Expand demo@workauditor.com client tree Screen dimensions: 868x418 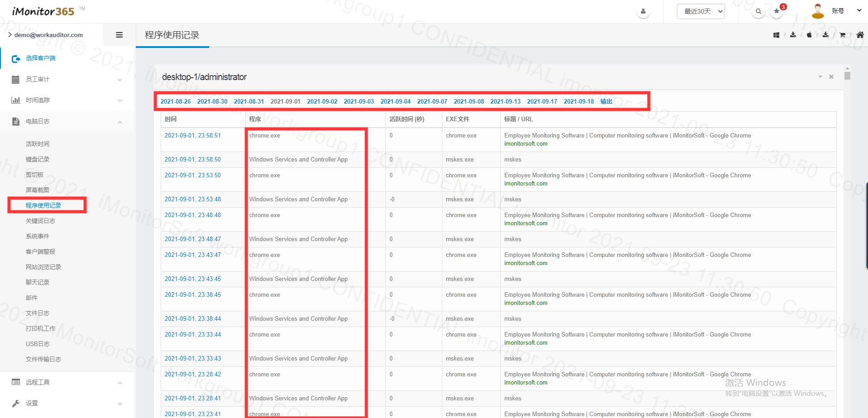click(10, 35)
